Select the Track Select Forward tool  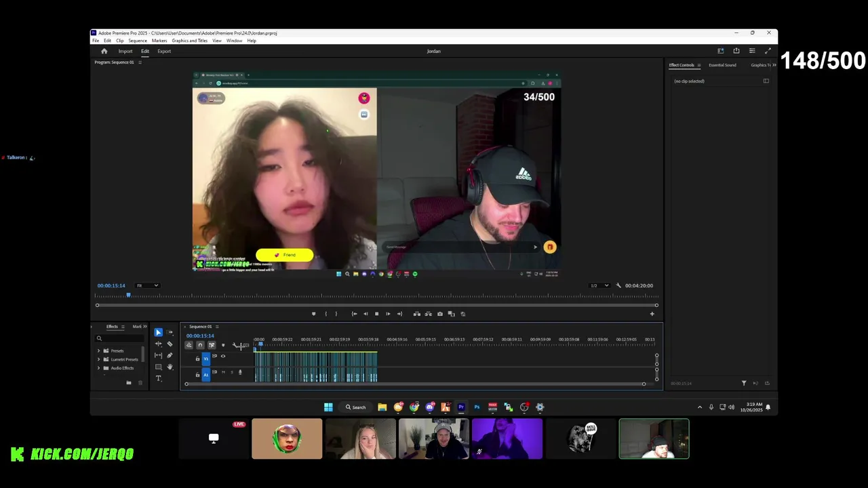pos(170,332)
